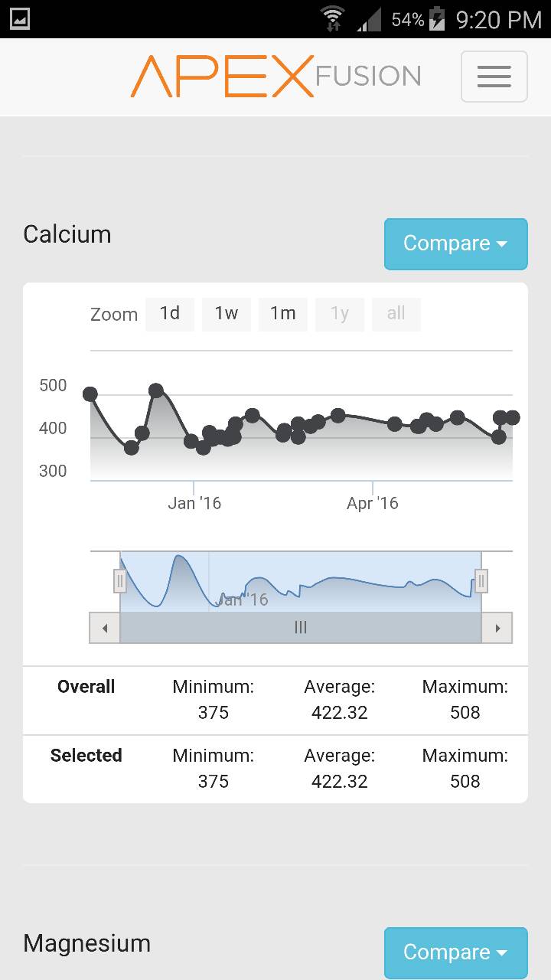Click the clock time in status bar

(x=498, y=19)
